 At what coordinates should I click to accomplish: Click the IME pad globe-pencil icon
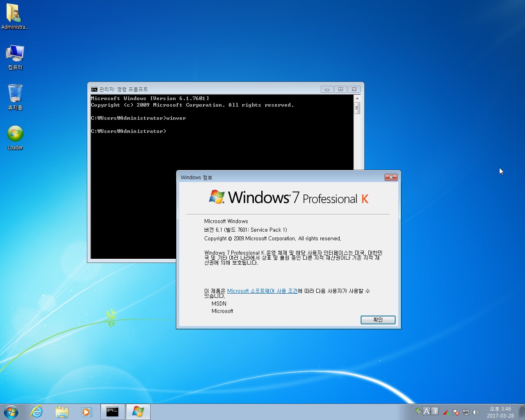click(418, 411)
